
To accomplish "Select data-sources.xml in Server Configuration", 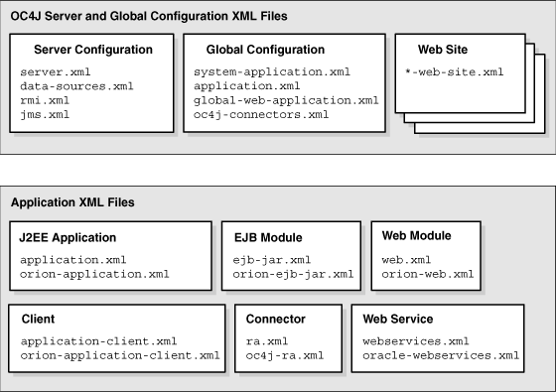I will (77, 86).
